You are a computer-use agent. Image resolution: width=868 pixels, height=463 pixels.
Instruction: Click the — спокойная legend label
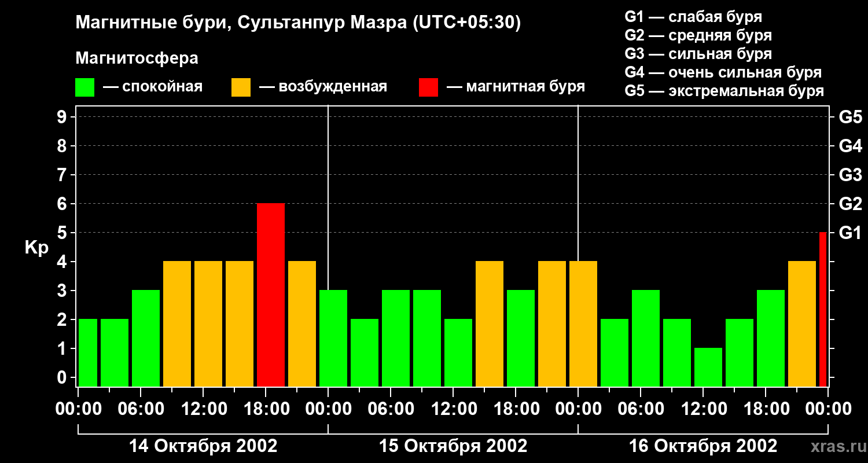point(153,87)
